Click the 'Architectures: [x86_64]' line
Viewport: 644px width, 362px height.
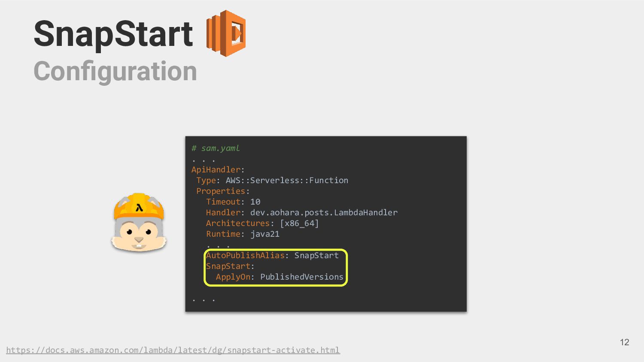point(262,223)
